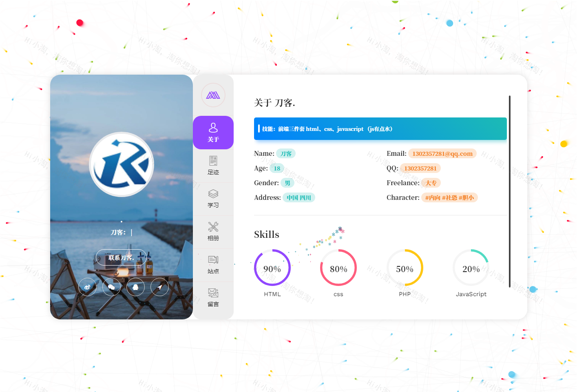The width and height of the screenshot is (577, 392).
Task: Open the 留言 (message) section
Action: (x=213, y=297)
